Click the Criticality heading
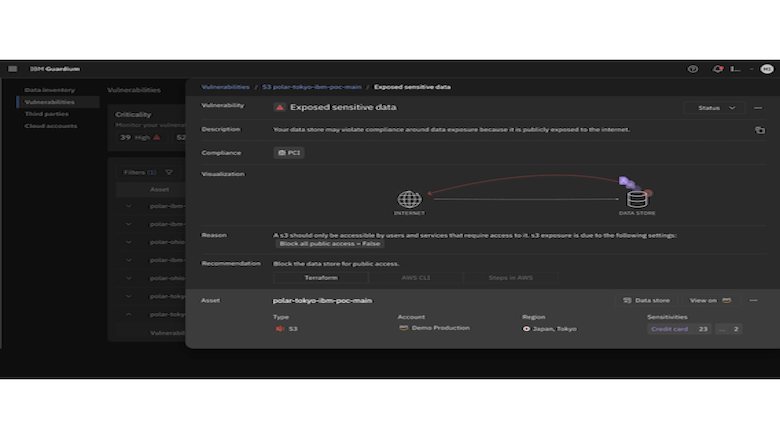The width and height of the screenshot is (780, 439). (x=133, y=114)
